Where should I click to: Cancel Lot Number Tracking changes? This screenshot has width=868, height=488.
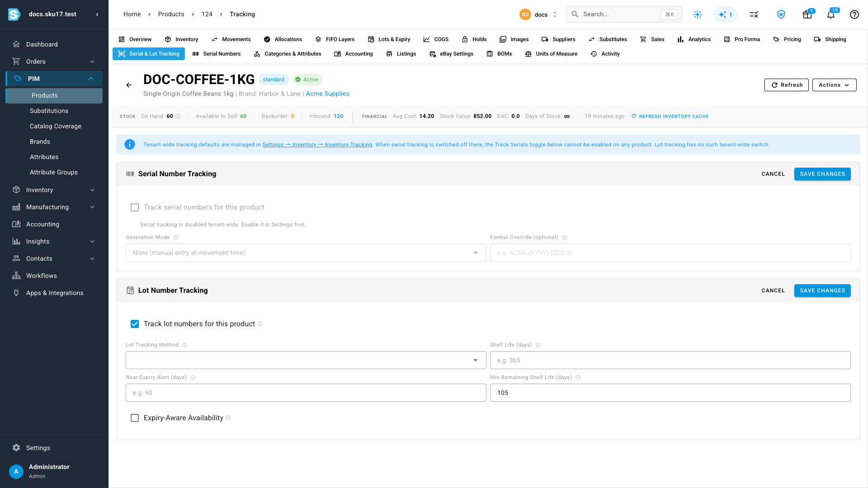click(x=773, y=291)
